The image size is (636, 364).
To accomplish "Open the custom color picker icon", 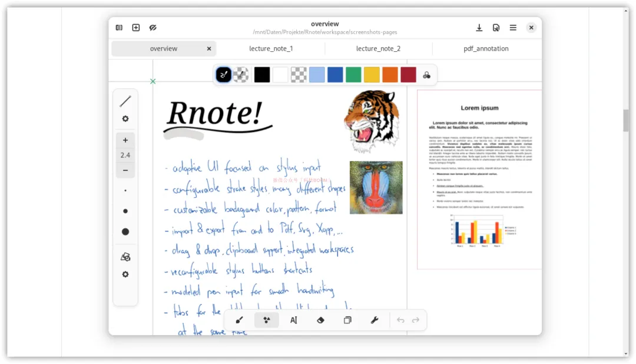I will [427, 75].
